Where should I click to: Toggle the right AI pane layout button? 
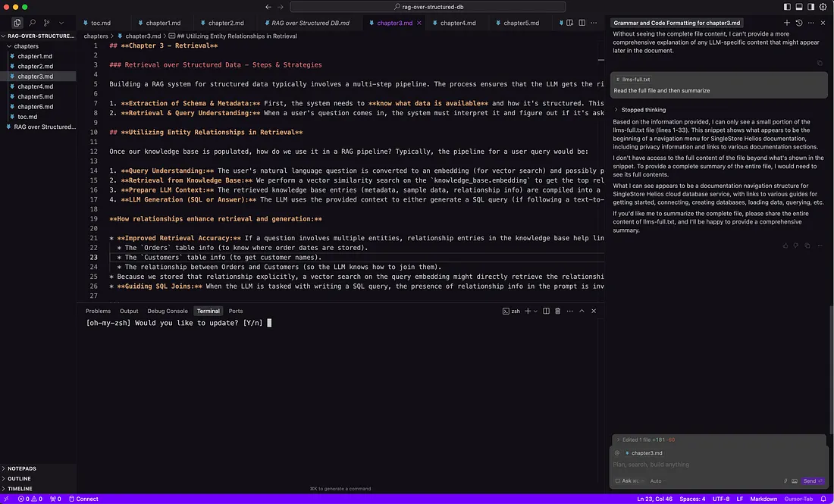(x=810, y=7)
